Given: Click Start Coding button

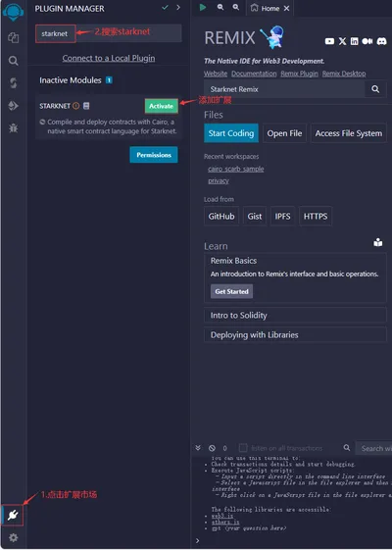Looking at the screenshot, I should (231, 133).
